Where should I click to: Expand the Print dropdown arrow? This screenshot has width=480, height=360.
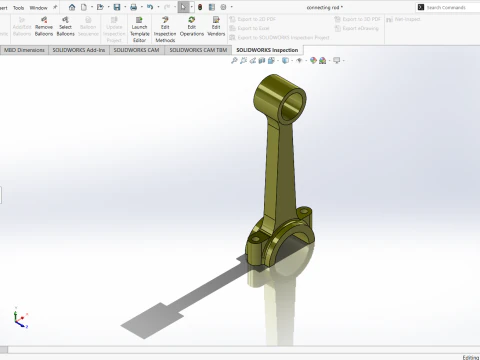(142, 7)
